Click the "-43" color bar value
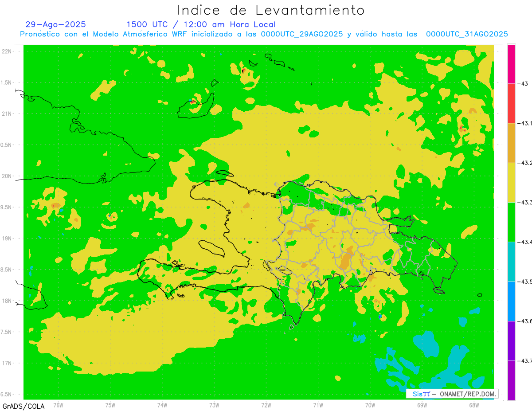The width and height of the screenshot is (532, 411). click(x=523, y=83)
